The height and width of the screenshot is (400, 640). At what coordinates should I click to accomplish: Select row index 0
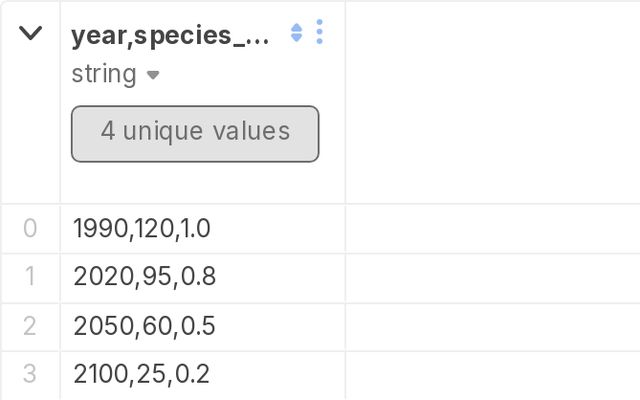[30, 228]
